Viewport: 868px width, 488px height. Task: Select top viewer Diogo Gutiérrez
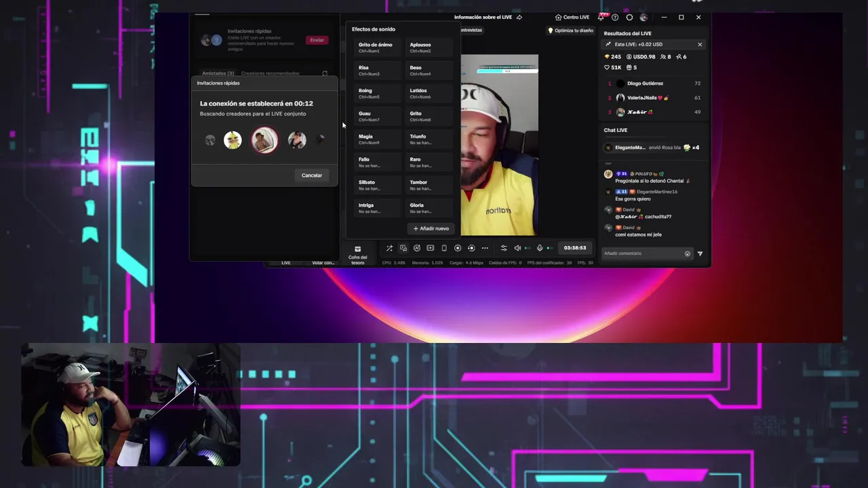653,83
